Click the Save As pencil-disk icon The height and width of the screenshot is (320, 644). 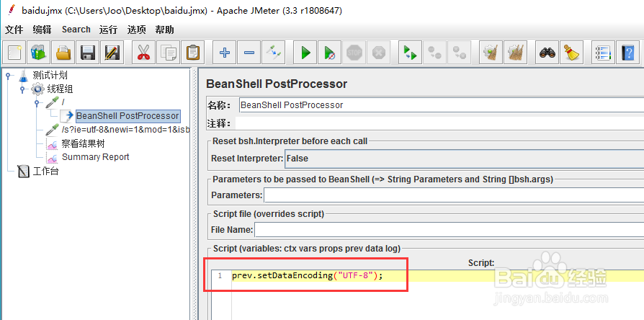click(x=112, y=53)
